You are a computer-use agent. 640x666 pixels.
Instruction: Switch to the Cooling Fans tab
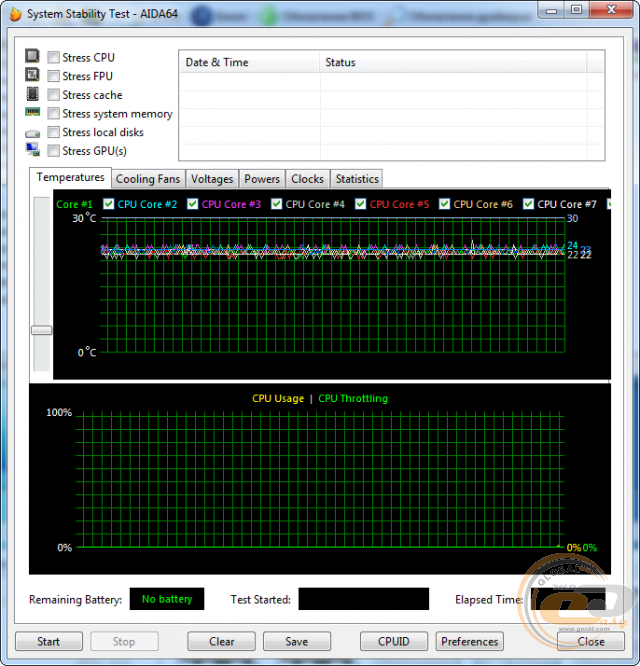(x=148, y=179)
